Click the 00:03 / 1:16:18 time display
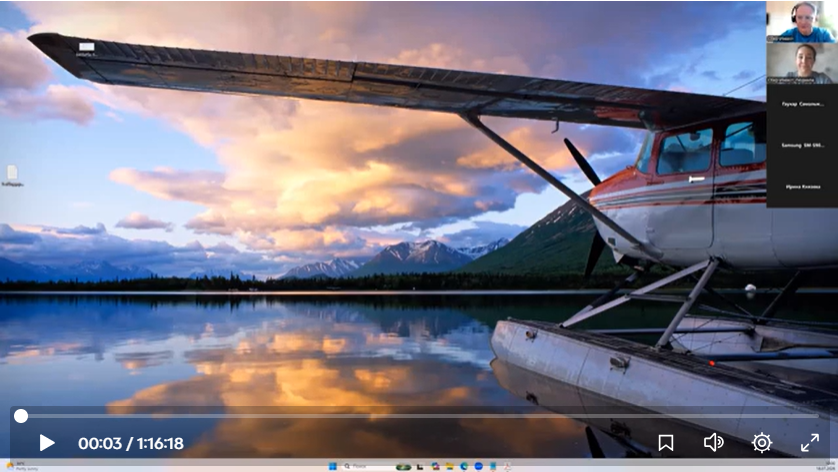This screenshot has height=472, width=838. 131,443
